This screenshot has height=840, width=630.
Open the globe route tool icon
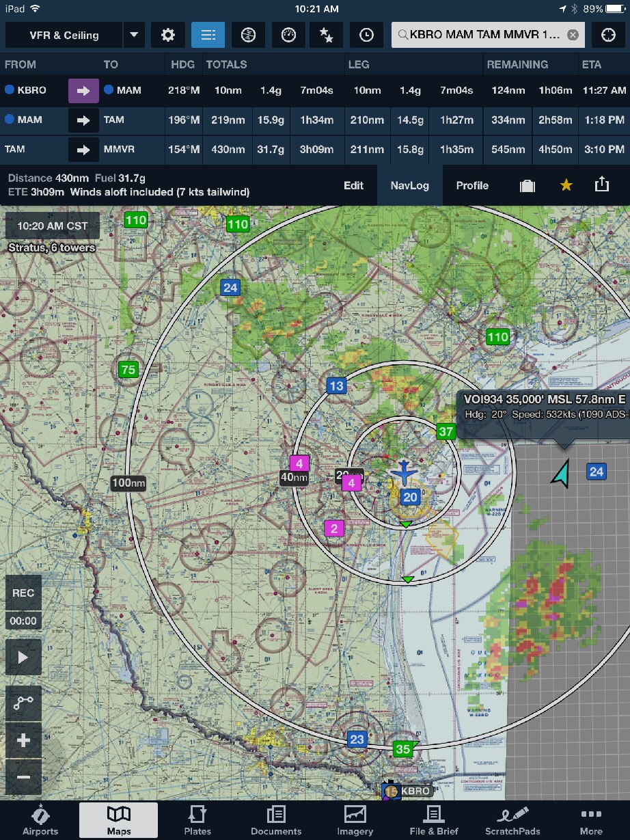coord(248,36)
